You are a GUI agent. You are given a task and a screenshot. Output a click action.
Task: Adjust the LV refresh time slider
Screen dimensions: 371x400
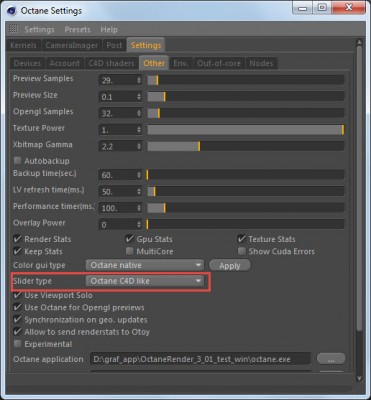pyautogui.click(x=246, y=191)
